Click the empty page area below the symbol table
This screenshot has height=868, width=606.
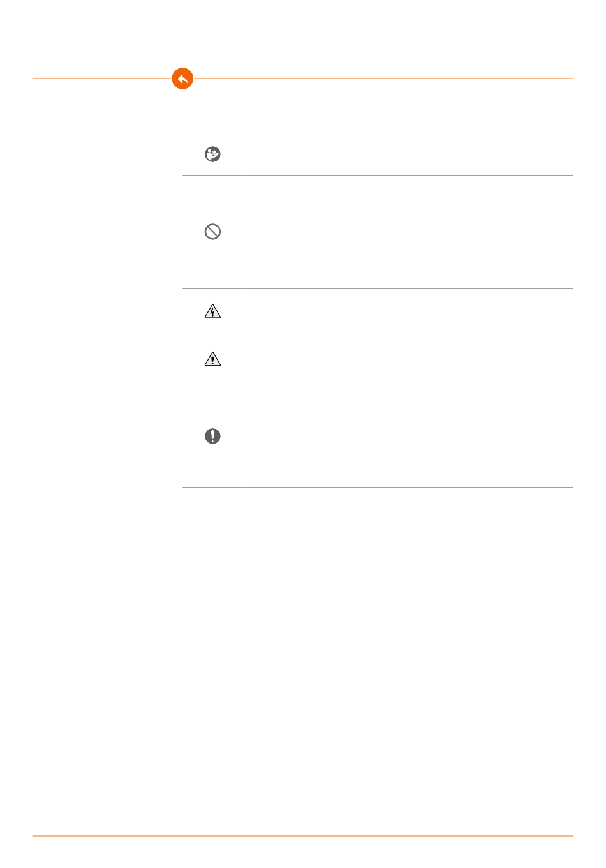pyautogui.click(x=378, y=638)
